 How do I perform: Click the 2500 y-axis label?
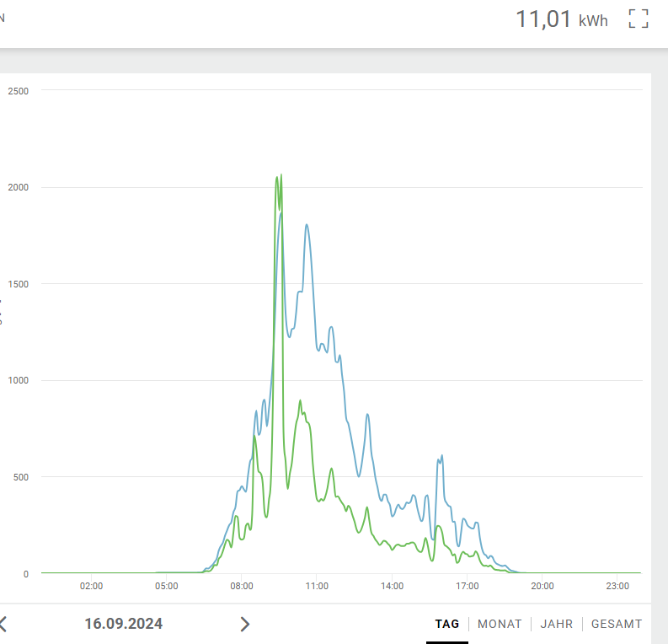point(18,90)
